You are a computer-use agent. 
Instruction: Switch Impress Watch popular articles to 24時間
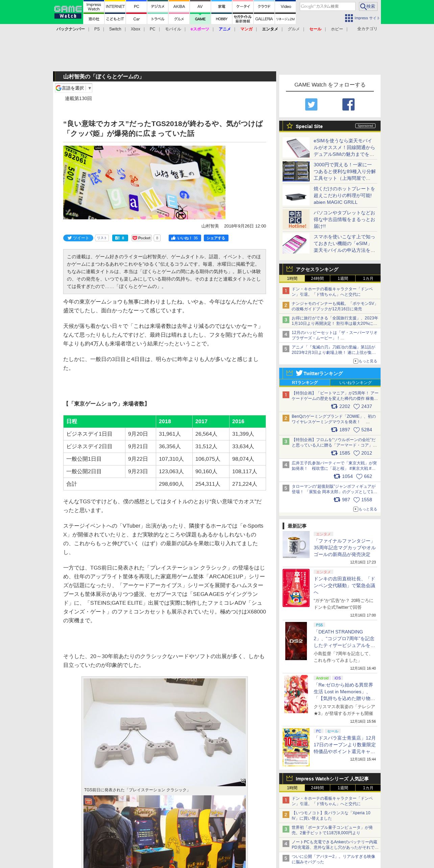point(317,788)
